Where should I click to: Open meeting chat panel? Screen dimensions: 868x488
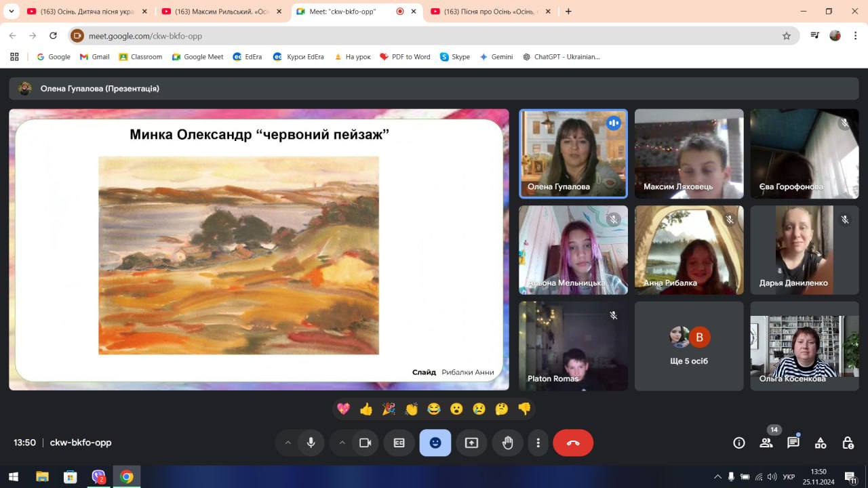click(793, 443)
